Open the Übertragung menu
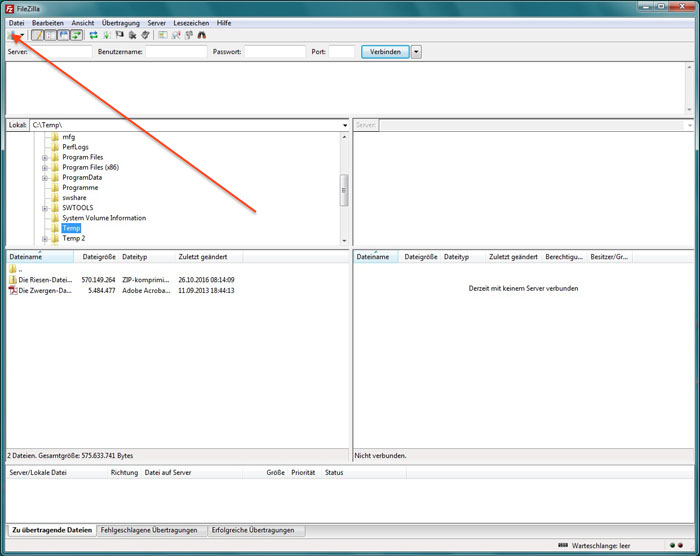The height and width of the screenshot is (556, 700). [121, 23]
